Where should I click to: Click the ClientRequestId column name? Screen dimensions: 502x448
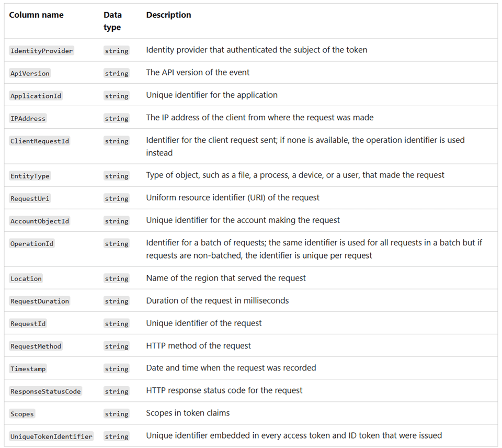click(x=40, y=141)
